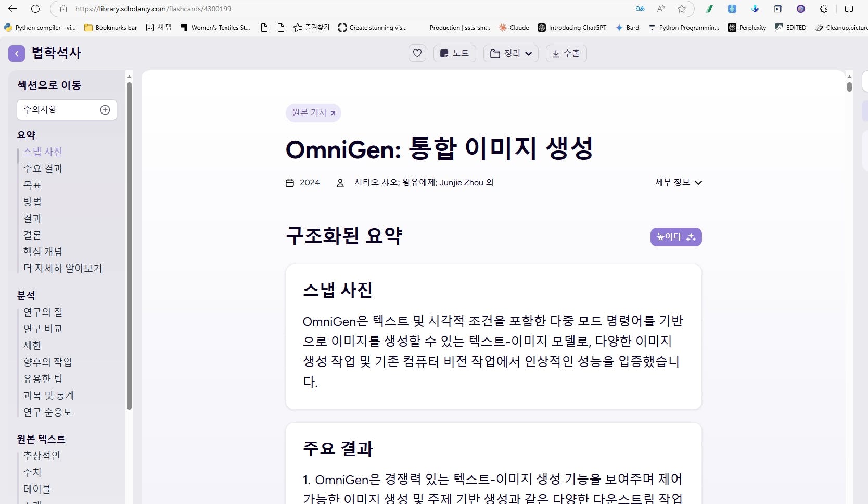Open the Claude bookmark
The width and height of the screenshot is (868, 504).
(x=514, y=28)
